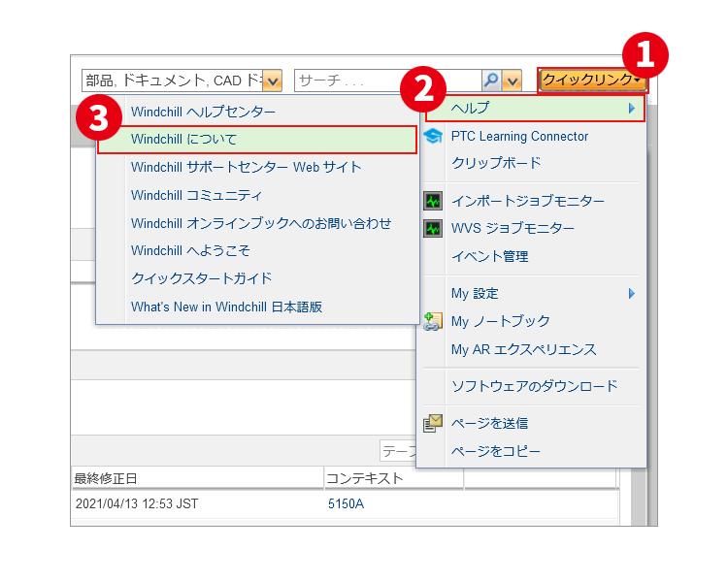Choose ページを送信 menu item
The width and height of the screenshot is (728, 582).
pyautogui.click(x=490, y=423)
